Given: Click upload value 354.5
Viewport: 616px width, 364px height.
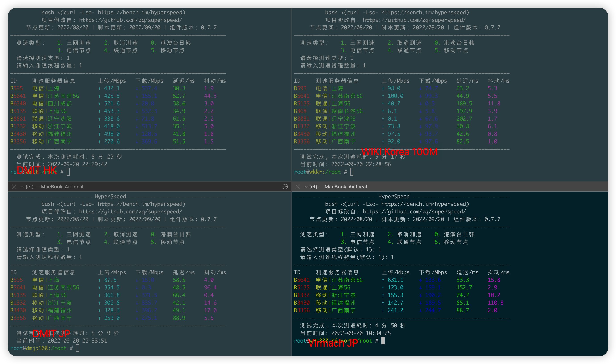Looking at the screenshot, I should coord(112,287).
